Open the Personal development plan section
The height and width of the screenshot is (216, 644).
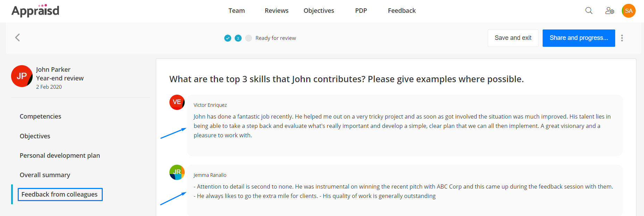click(x=60, y=156)
